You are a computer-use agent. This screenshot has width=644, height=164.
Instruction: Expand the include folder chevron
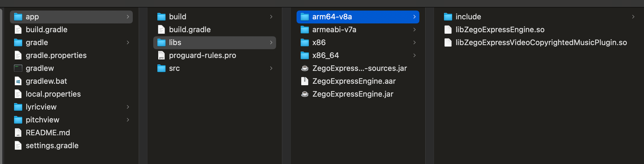click(x=633, y=17)
